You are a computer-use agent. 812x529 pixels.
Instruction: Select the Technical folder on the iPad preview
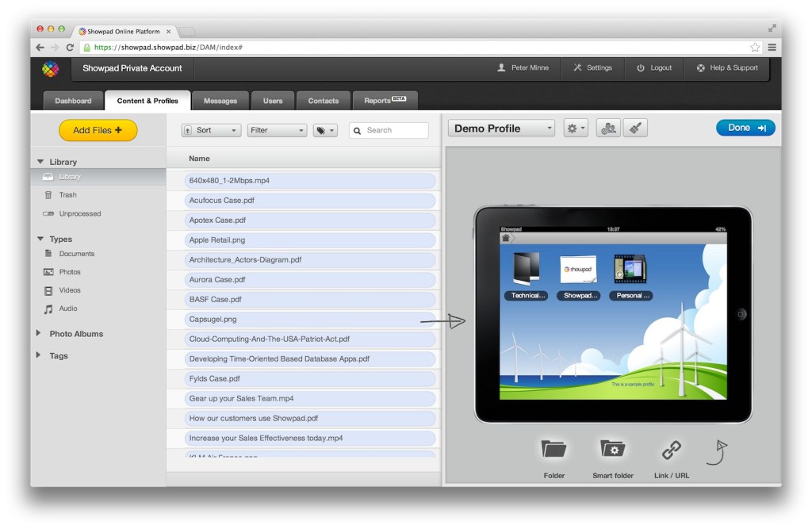[x=526, y=276]
